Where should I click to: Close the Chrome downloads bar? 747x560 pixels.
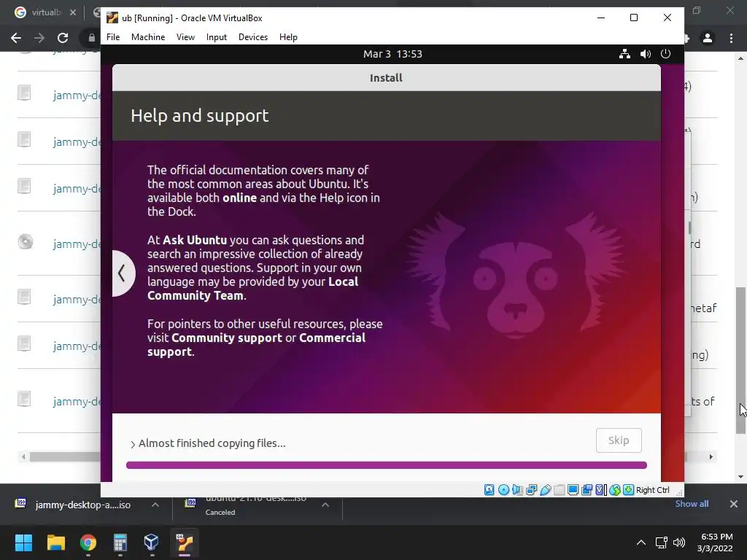tap(734, 504)
